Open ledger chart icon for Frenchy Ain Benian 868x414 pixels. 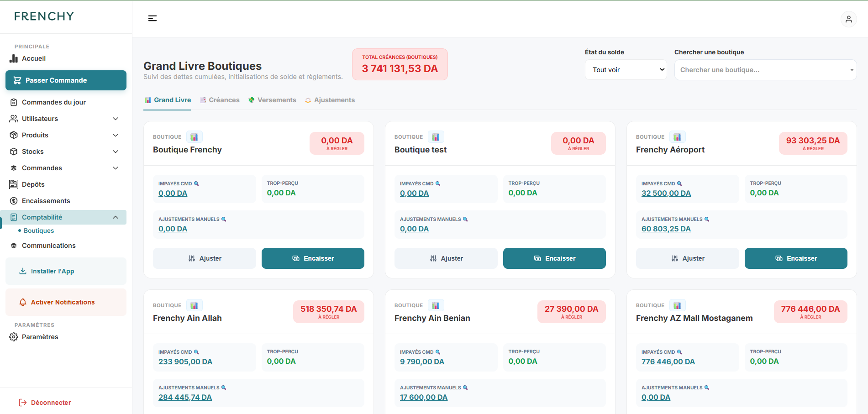click(436, 305)
